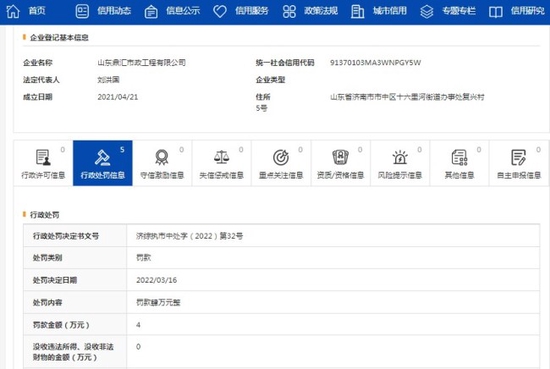This screenshot has height=369, width=550.
Task: Open the 其他信息 tab
Action: (460, 163)
